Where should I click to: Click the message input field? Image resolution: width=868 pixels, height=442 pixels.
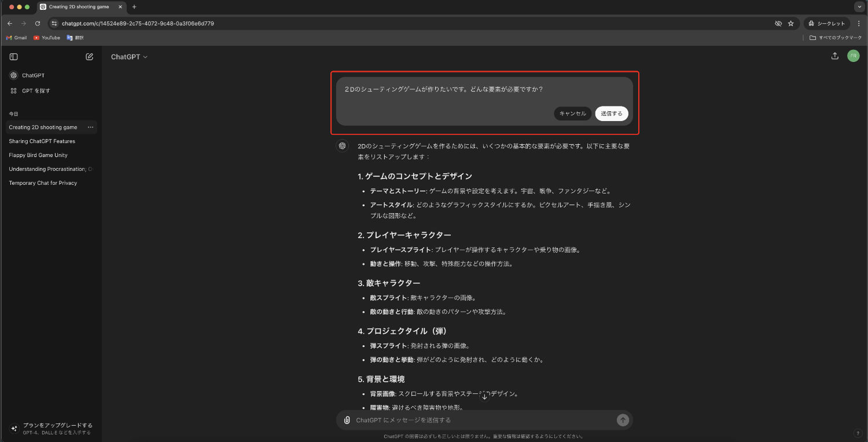485,420
